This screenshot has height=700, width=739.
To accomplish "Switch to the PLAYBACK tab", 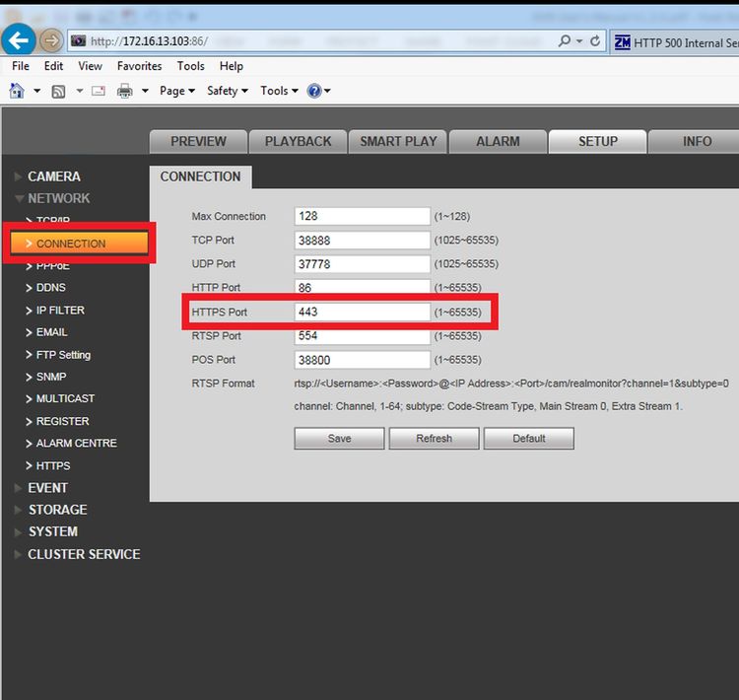I will tap(298, 142).
